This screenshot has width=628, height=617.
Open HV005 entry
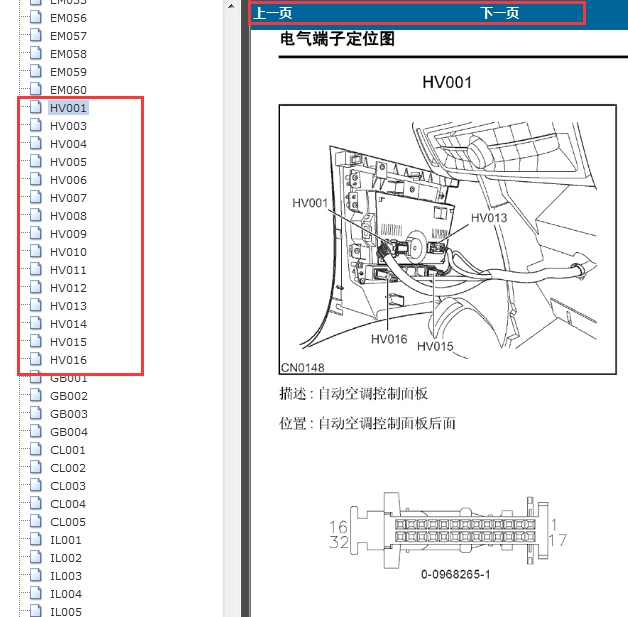click(x=68, y=162)
